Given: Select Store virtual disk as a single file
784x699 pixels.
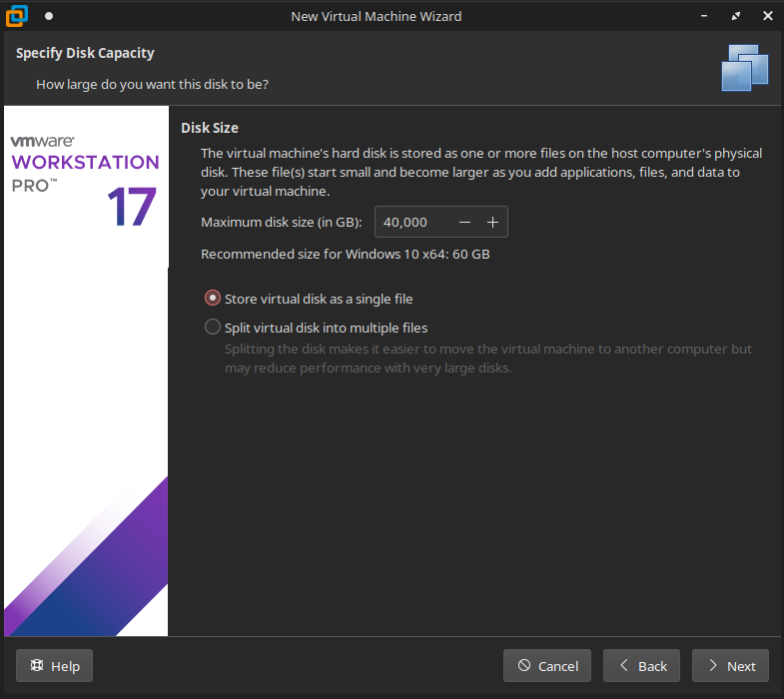Looking at the screenshot, I should tap(213, 299).
